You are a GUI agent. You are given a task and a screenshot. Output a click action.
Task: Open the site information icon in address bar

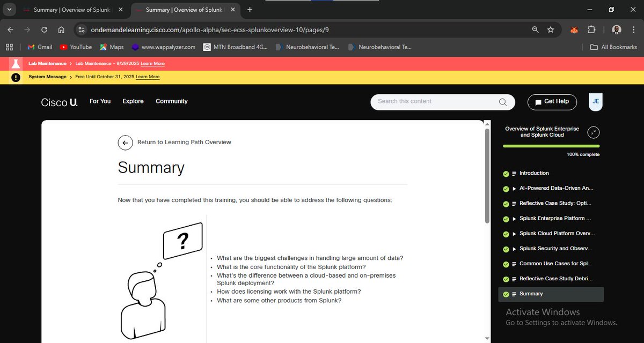coord(82,30)
